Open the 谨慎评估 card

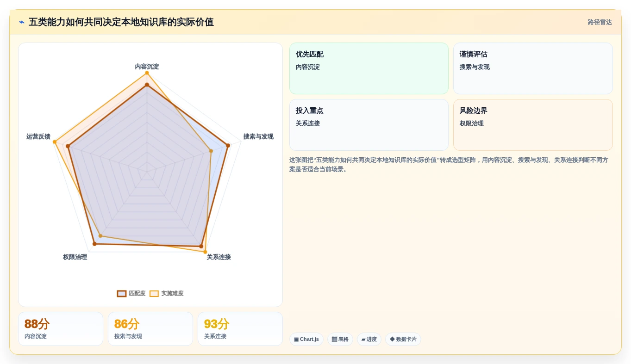[x=533, y=68]
